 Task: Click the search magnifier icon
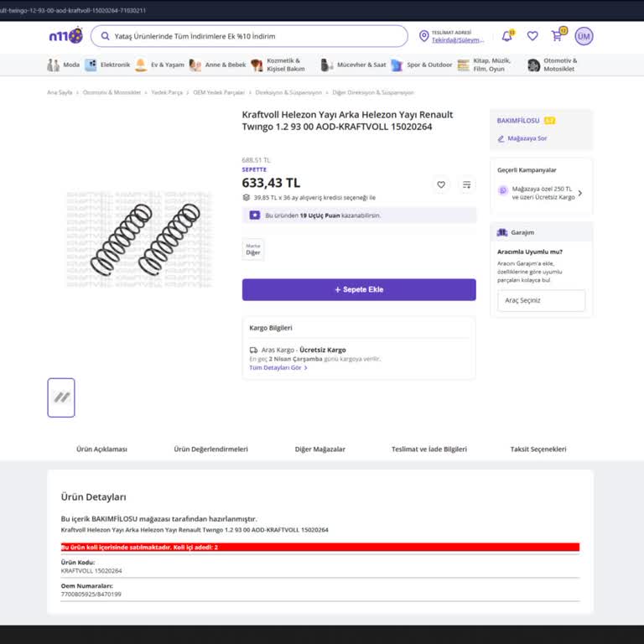tap(105, 36)
